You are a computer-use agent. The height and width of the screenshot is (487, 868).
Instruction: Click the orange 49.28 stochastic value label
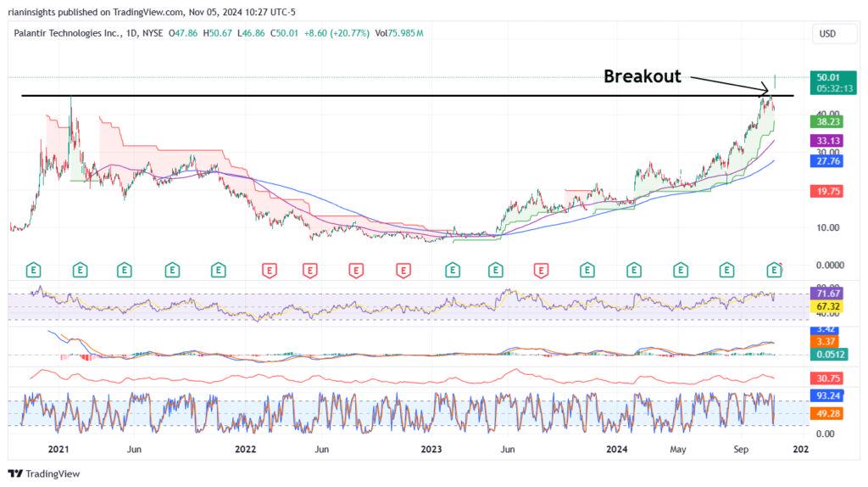click(828, 413)
